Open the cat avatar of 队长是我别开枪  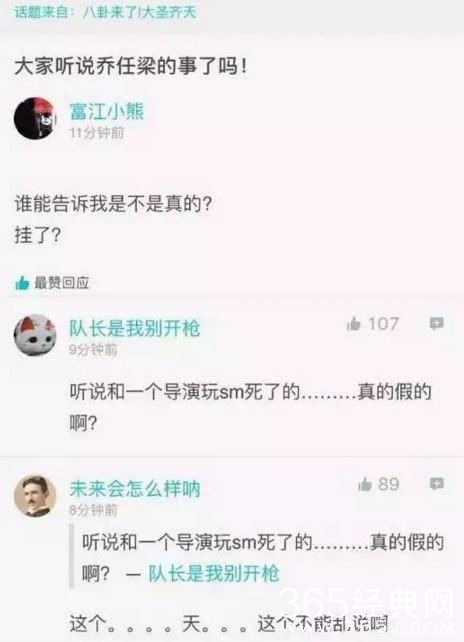pyautogui.click(x=35, y=335)
